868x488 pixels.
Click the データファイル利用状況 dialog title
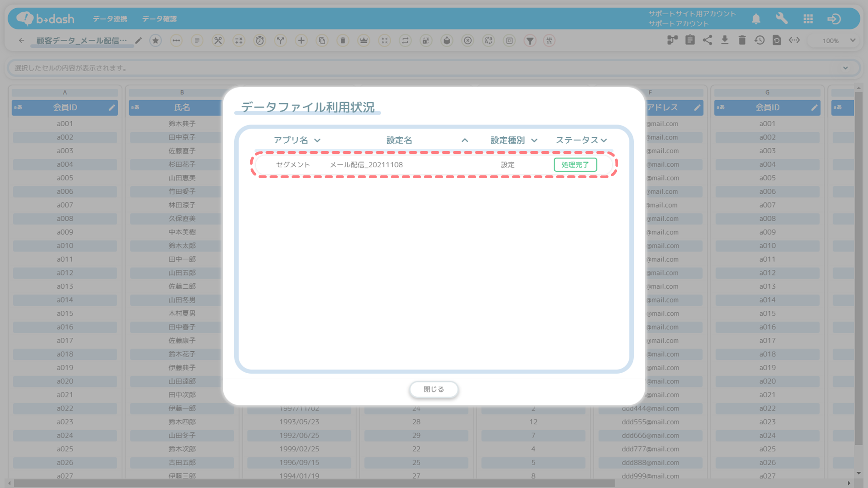[308, 107]
